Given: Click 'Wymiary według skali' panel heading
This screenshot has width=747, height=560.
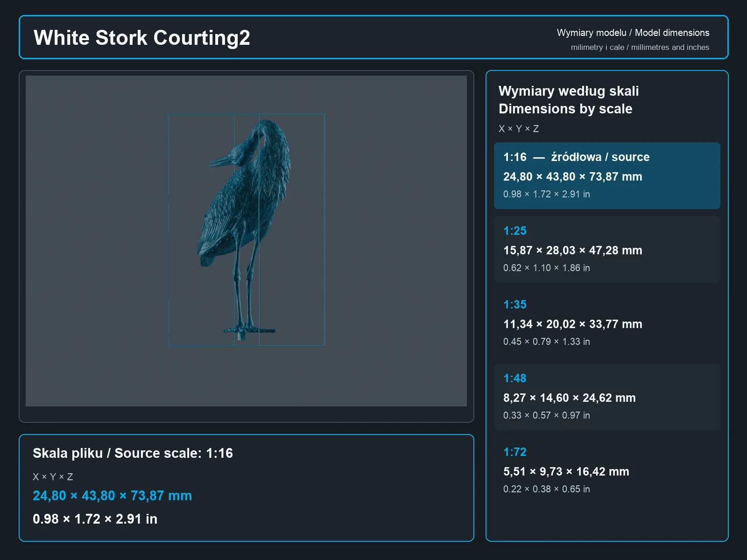Looking at the screenshot, I should tap(569, 91).
